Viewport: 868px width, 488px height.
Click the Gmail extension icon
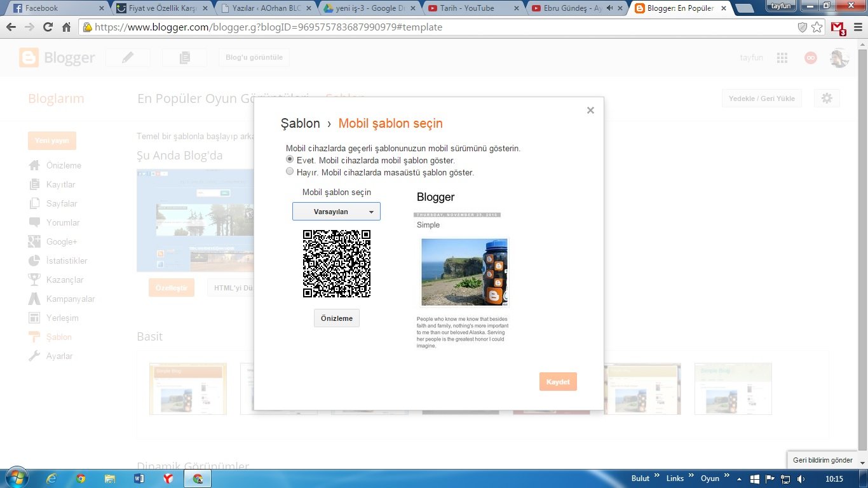[x=838, y=28]
